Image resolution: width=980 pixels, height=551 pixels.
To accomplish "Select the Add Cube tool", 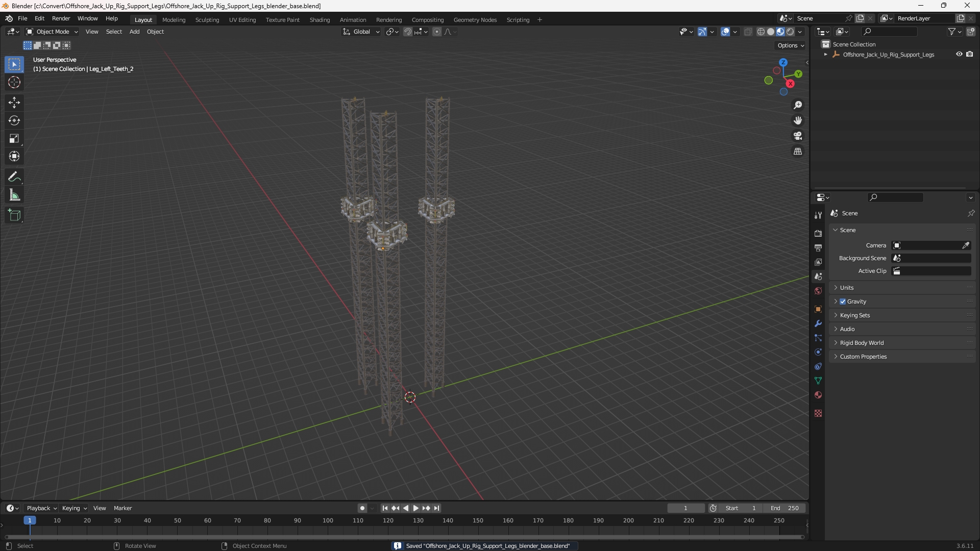I will click(14, 215).
